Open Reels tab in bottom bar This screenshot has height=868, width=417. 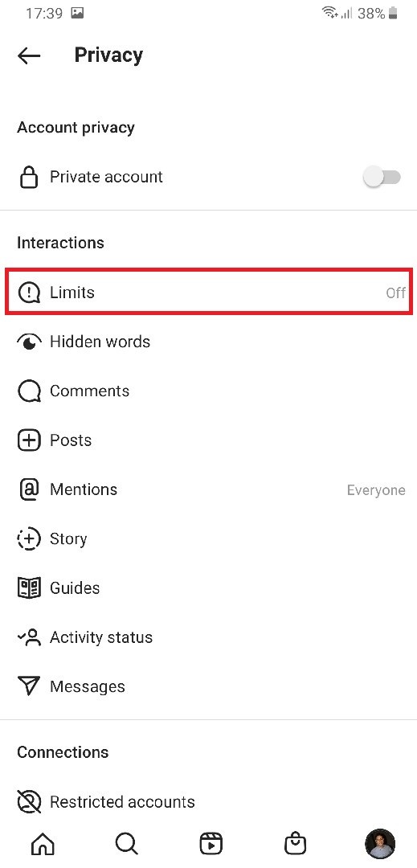(211, 844)
